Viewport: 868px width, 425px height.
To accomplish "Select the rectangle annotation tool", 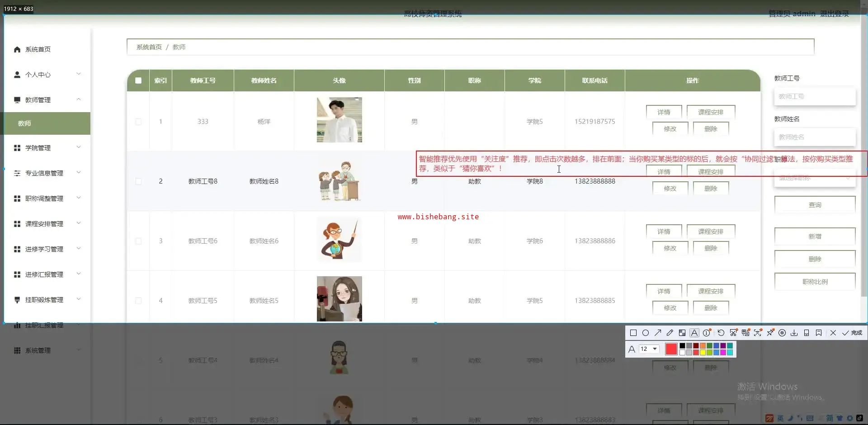I will pos(633,333).
